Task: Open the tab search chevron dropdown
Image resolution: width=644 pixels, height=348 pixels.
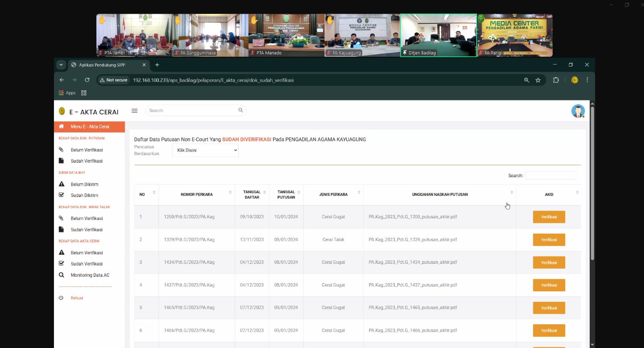Action: (61, 65)
